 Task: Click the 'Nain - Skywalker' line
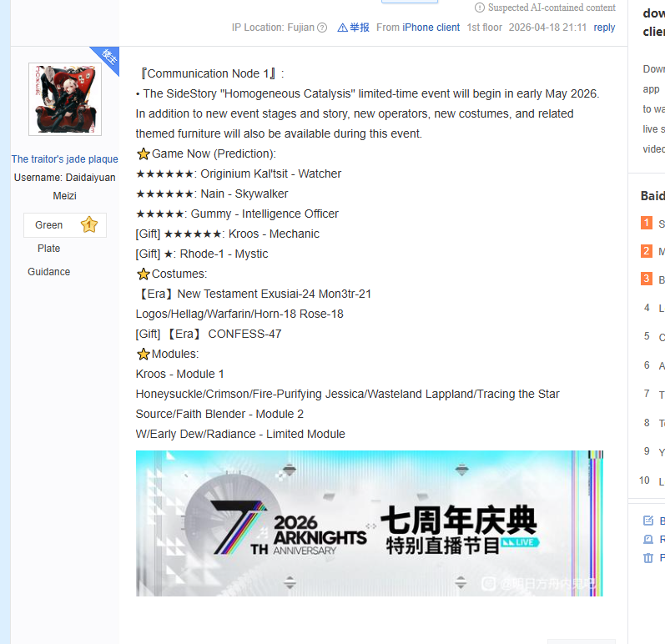pyautogui.click(x=212, y=194)
